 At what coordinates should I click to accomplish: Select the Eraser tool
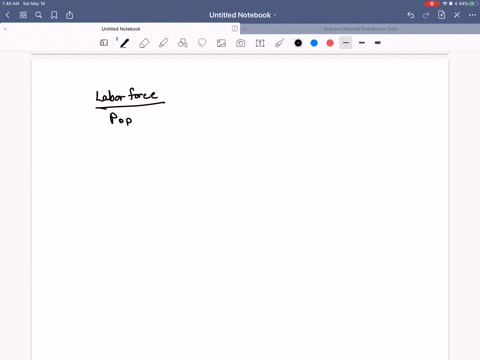click(144, 43)
